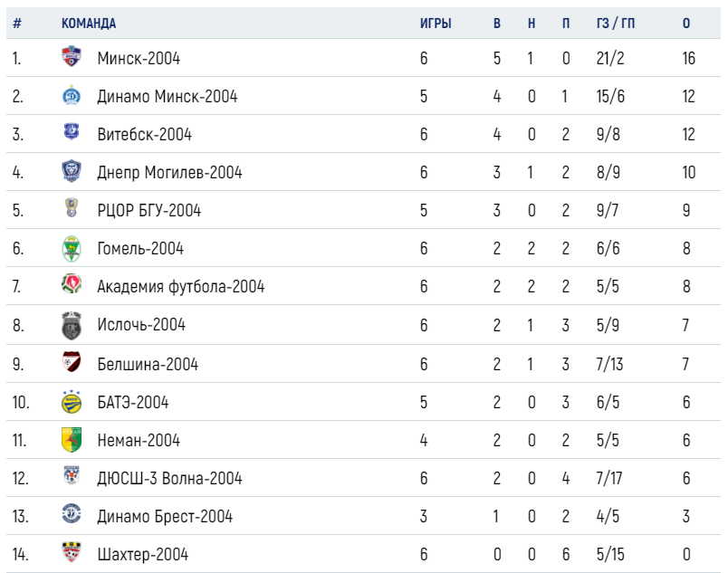Viewport: 728px width, 573px height.
Task: Click the РЦОР БГУ-2004 badge icon
Action: click(x=72, y=207)
